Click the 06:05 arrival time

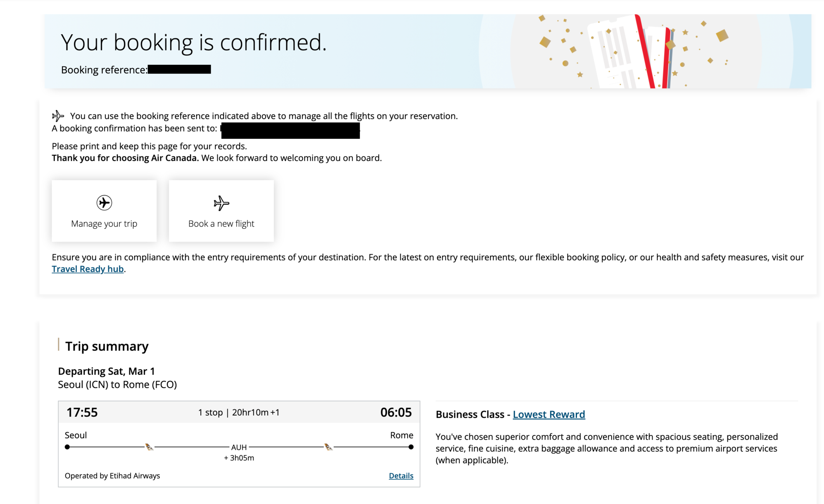click(x=396, y=412)
